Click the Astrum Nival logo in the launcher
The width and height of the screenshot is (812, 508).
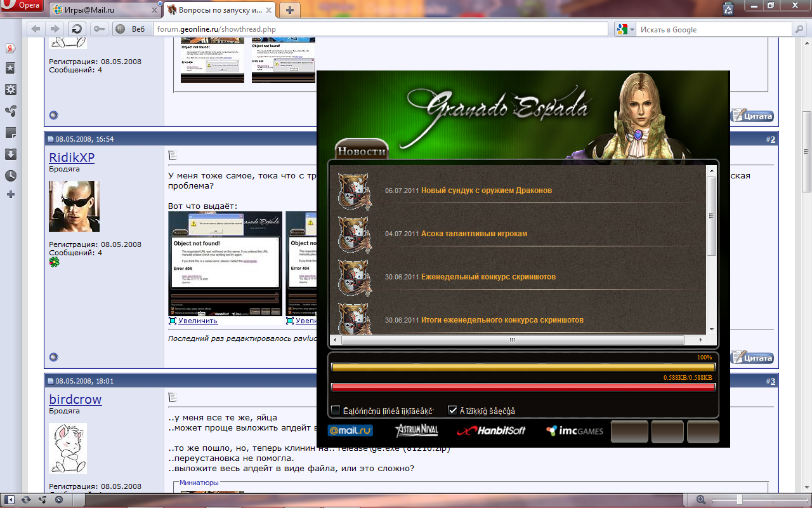pyautogui.click(x=416, y=431)
